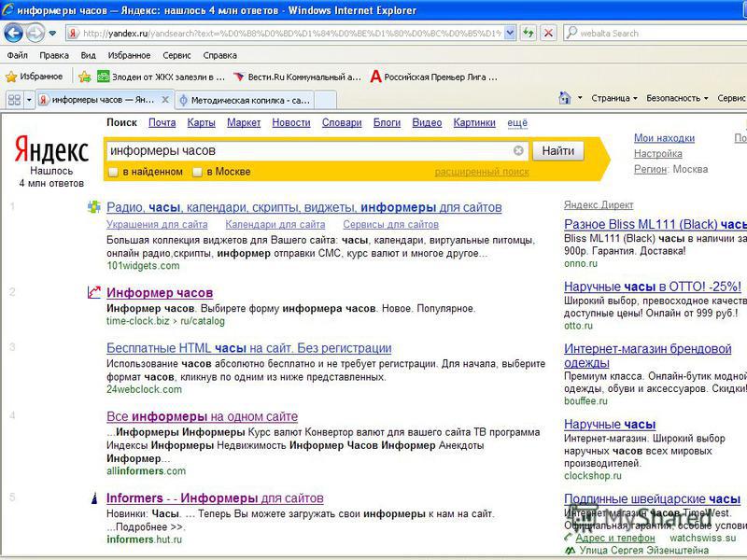The image size is (747, 560).
Task: Open the Картинки link
Action: tap(474, 123)
